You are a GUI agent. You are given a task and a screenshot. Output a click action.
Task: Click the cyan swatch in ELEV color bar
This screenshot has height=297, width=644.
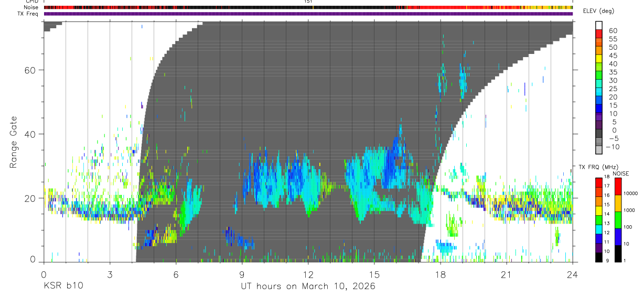click(x=599, y=92)
